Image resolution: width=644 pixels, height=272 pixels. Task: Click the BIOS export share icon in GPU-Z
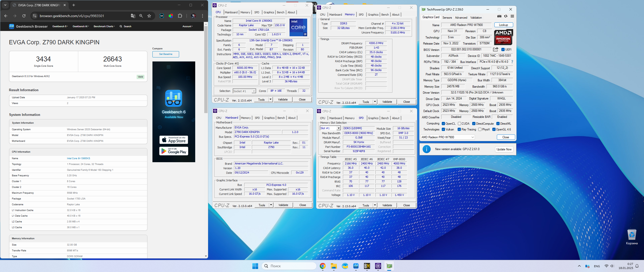coord(496,49)
